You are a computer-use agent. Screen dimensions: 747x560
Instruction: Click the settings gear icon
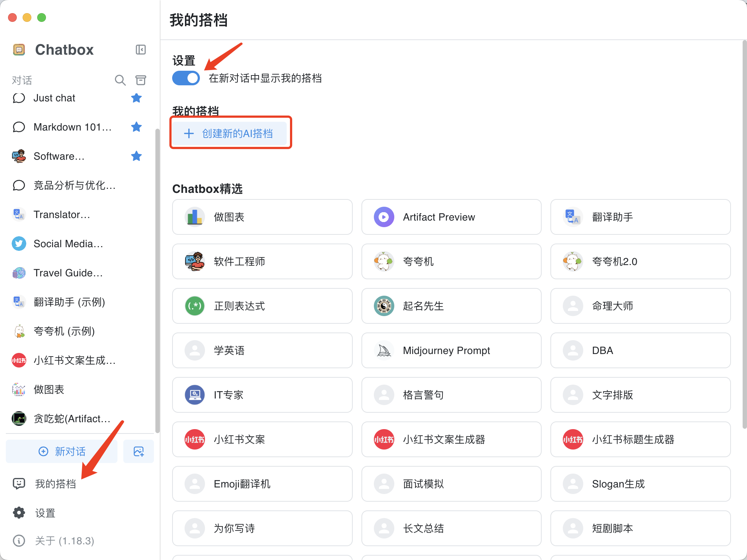pyautogui.click(x=19, y=513)
